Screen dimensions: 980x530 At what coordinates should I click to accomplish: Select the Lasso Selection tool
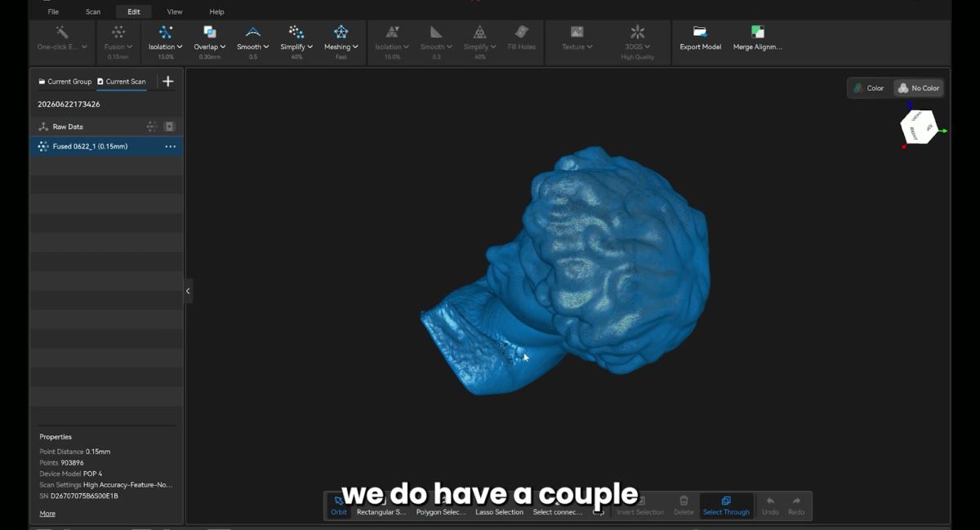[499, 506]
